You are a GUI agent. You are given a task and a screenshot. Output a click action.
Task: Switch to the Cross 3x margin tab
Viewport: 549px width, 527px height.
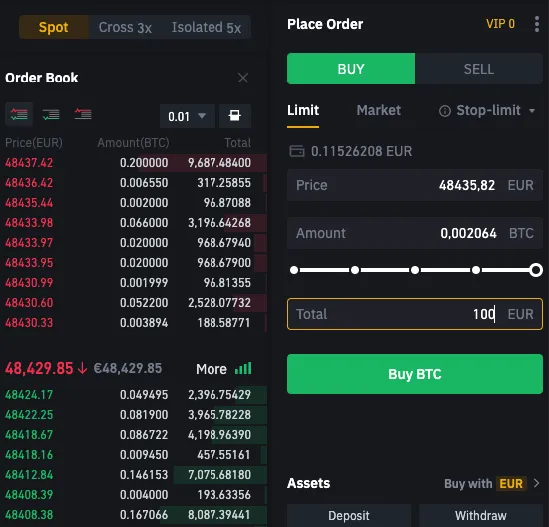[x=125, y=27]
